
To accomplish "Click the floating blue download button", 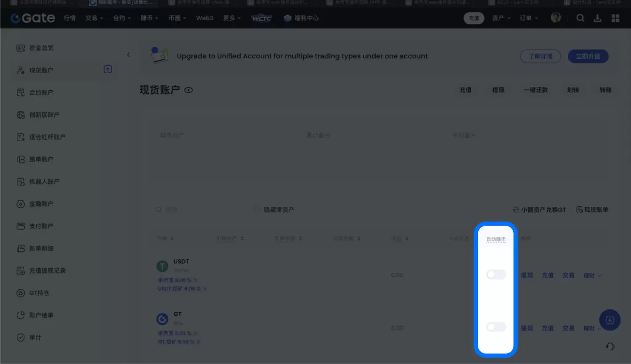I will pos(610,320).
